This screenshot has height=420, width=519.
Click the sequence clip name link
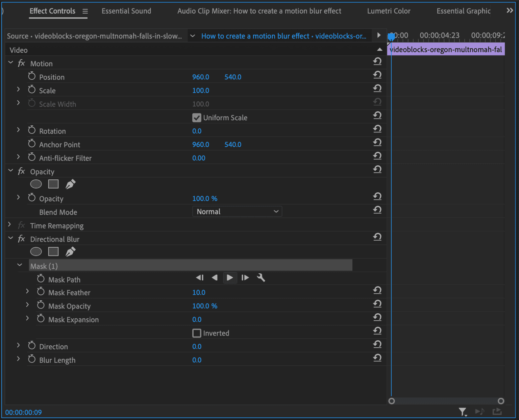point(284,36)
